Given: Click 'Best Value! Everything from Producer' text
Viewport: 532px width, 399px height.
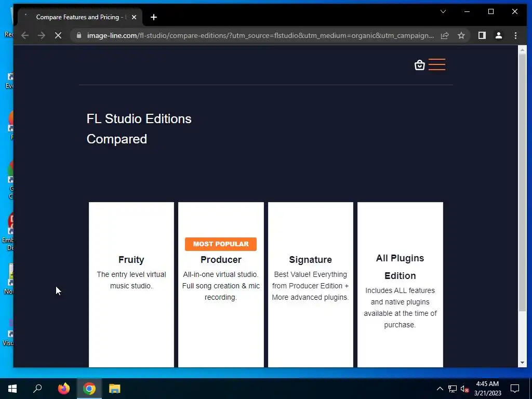Looking at the screenshot, I should click(311, 286).
